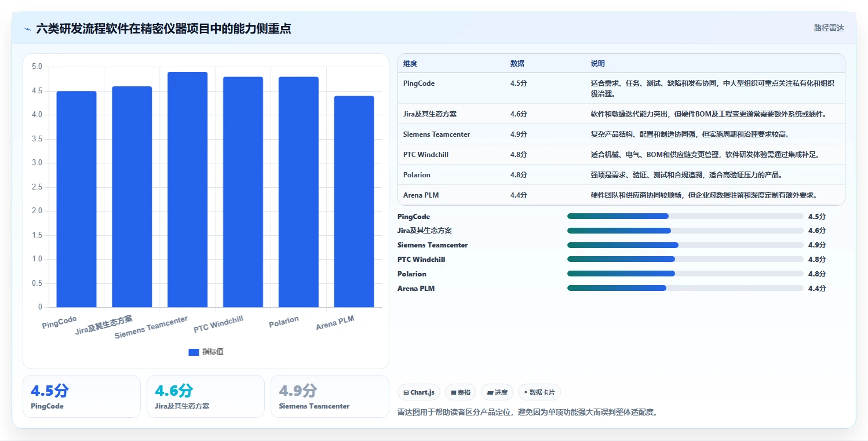This screenshot has height=441, width=868.
Task: Click the 维度 column header
Action: 410,64
